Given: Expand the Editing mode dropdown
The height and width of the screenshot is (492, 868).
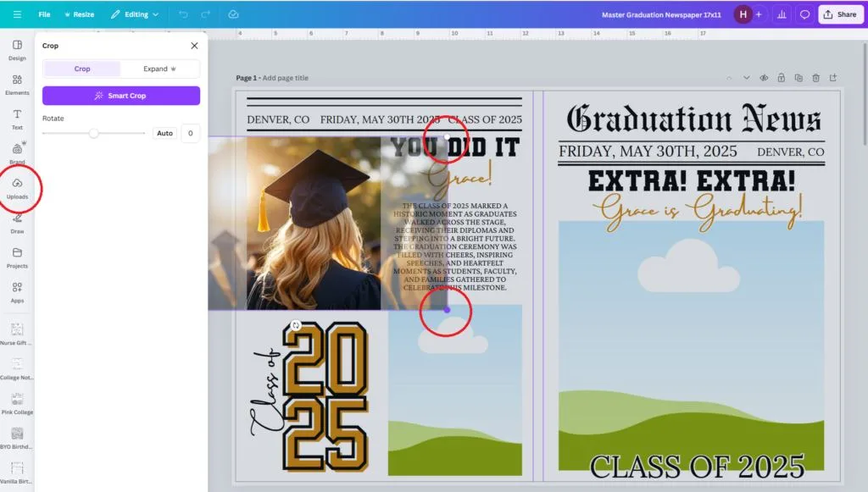Looking at the screenshot, I should click(135, 14).
